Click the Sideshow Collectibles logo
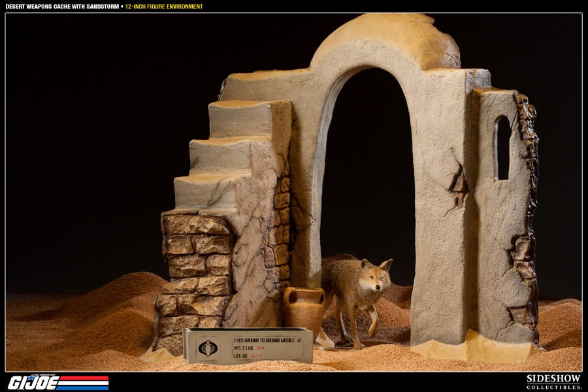This screenshot has width=588, height=392. 553,382
